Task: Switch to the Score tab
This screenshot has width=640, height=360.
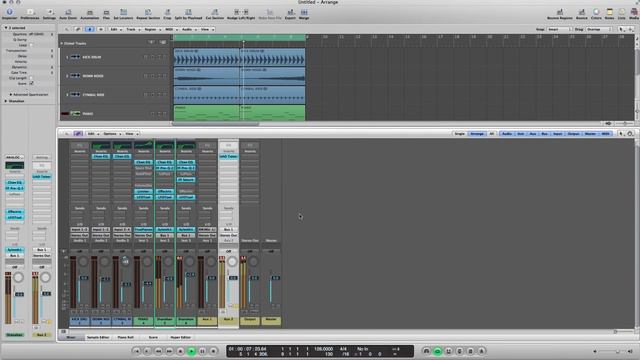Action: pyautogui.click(x=153, y=338)
